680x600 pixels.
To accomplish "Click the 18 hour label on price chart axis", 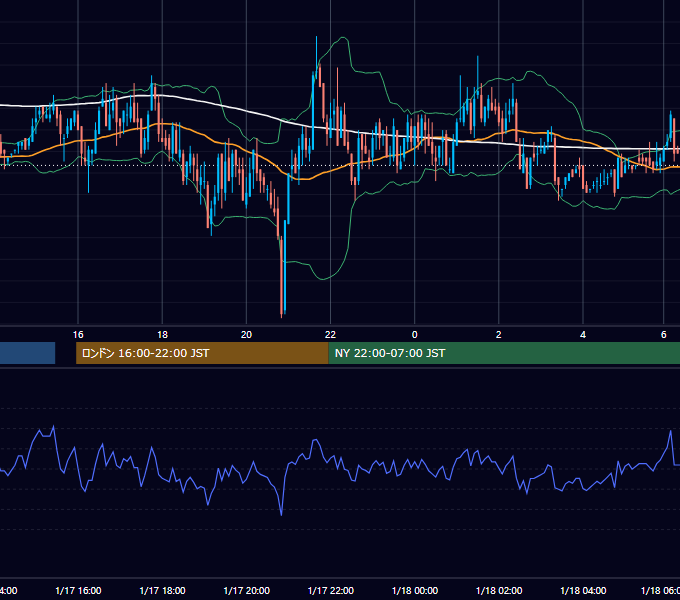I will tap(162, 335).
